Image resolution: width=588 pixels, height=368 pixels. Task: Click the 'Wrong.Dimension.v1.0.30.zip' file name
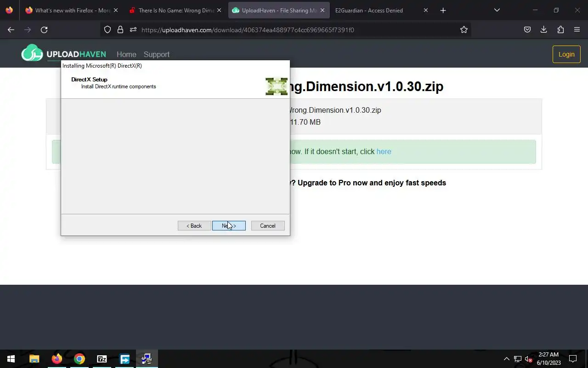(x=334, y=110)
